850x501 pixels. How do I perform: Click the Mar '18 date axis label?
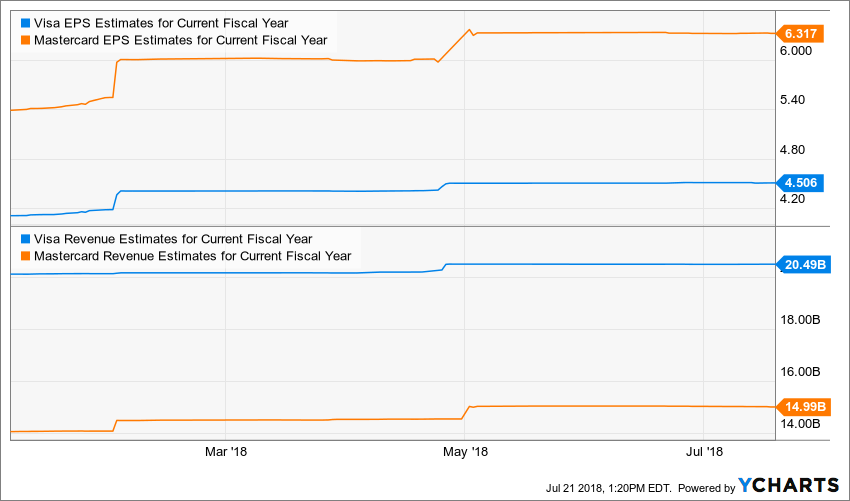pos(225,451)
